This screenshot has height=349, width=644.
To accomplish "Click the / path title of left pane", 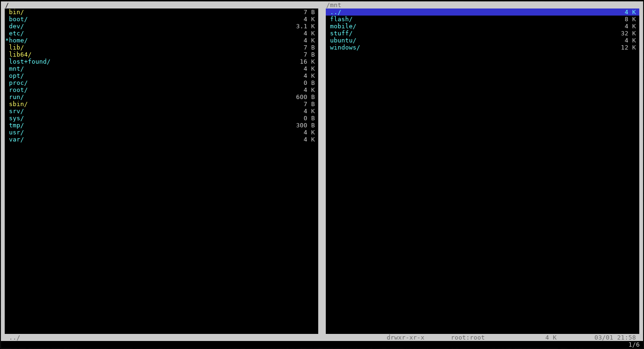I will [7, 5].
